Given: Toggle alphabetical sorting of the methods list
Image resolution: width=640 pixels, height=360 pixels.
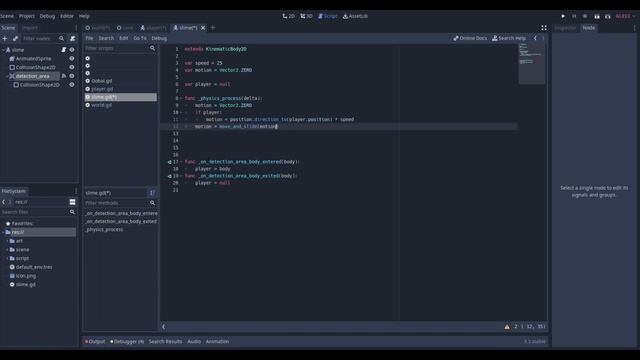Looking at the screenshot, I should coord(152,193).
